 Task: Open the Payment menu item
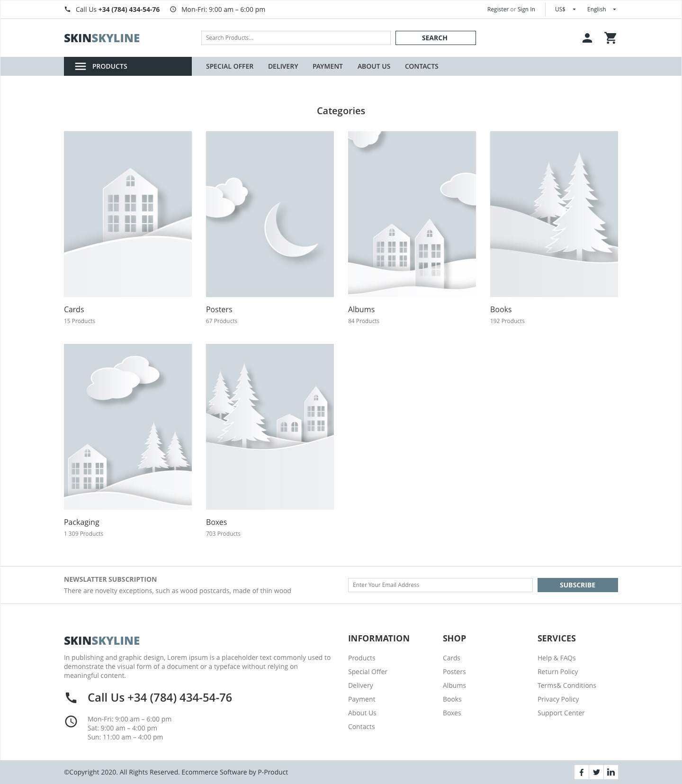[x=328, y=66]
